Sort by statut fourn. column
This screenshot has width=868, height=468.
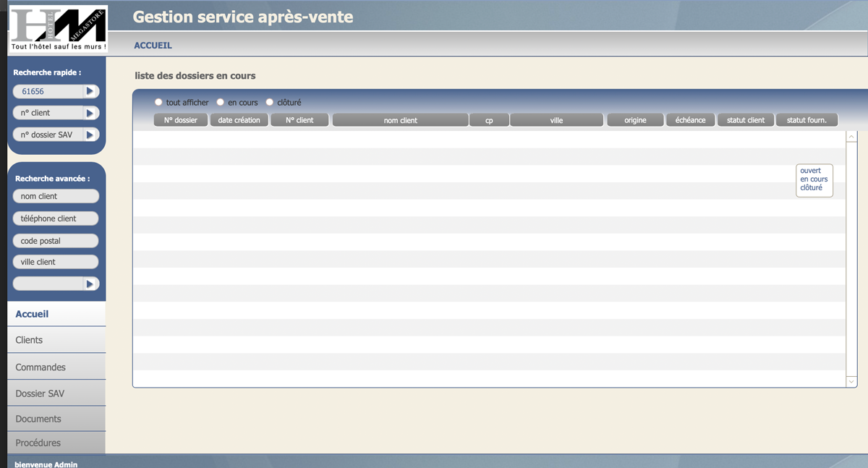[x=807, y=120]
